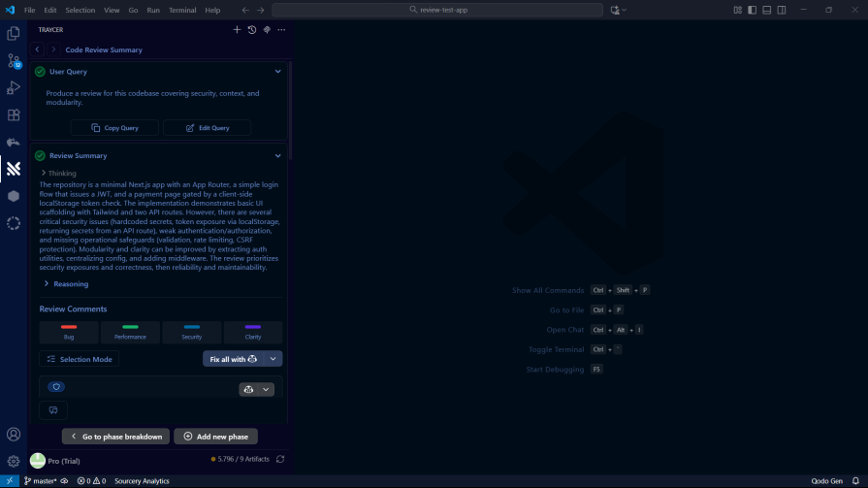Click the Copy Query button

click(x=114, y=128)
